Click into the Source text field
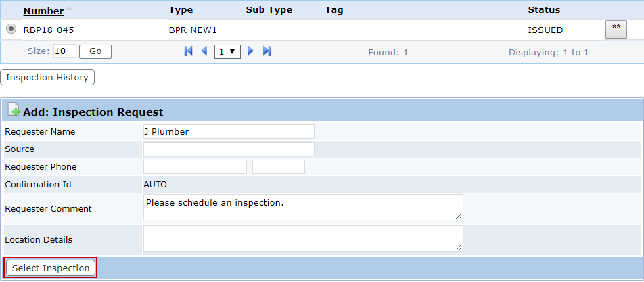The width and height of the screenshot is (644, 282). tap(229, 149)
